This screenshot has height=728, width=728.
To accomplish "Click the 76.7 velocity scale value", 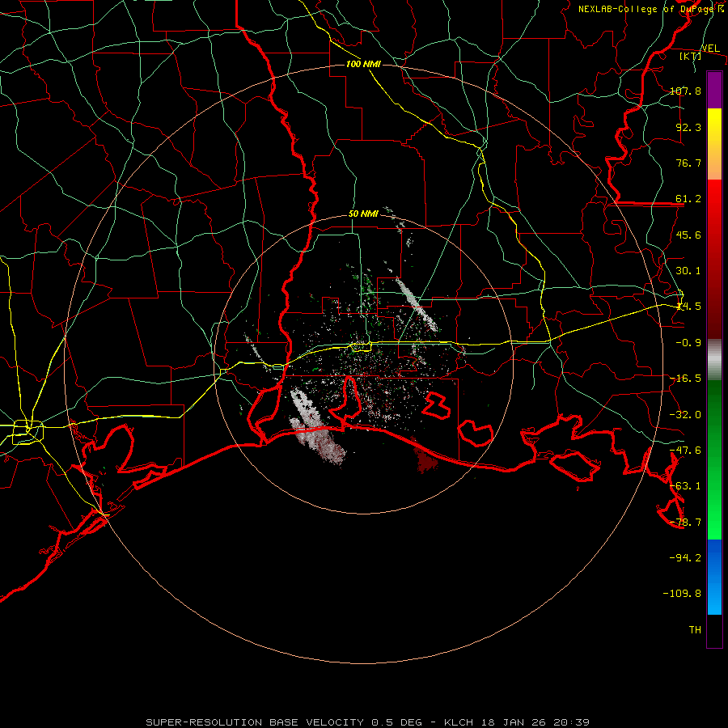I will [688, 163].
